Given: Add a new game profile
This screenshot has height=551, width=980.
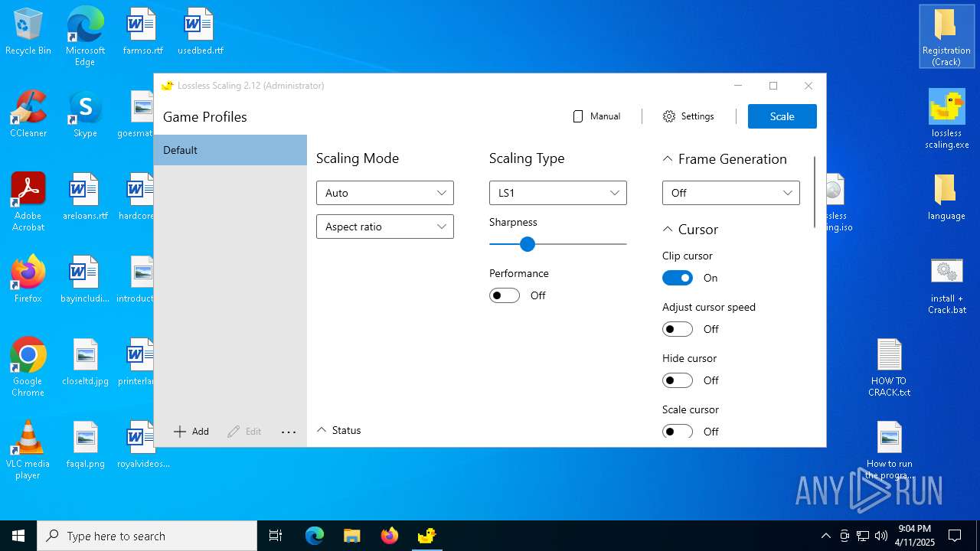Looking at the screenshot, I should click(191, 432).
